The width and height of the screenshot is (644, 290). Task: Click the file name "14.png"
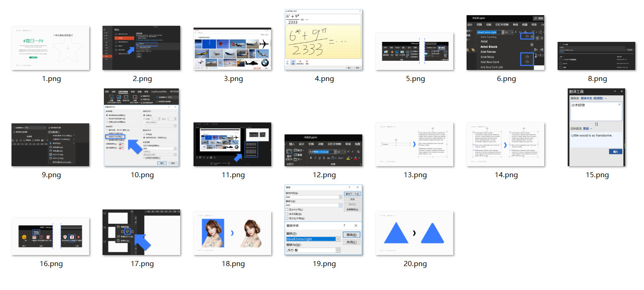tap(506, 175)
